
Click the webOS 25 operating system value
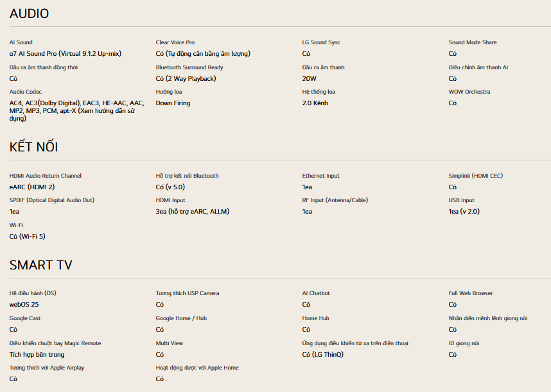pos(24,305)
